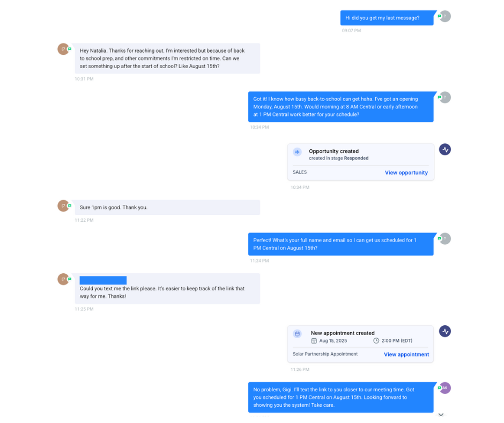Screen dimensions: 504x423
Task: Click the pulse activity icon beside New appointment created
Action: tap(444, 331)
